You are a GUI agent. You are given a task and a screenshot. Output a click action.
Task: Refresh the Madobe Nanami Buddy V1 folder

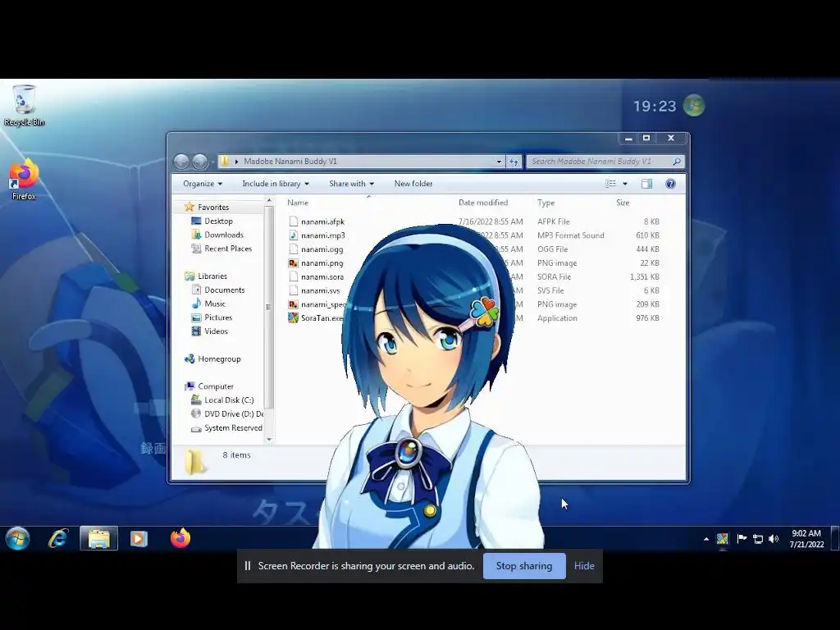(x=514, y=162)
